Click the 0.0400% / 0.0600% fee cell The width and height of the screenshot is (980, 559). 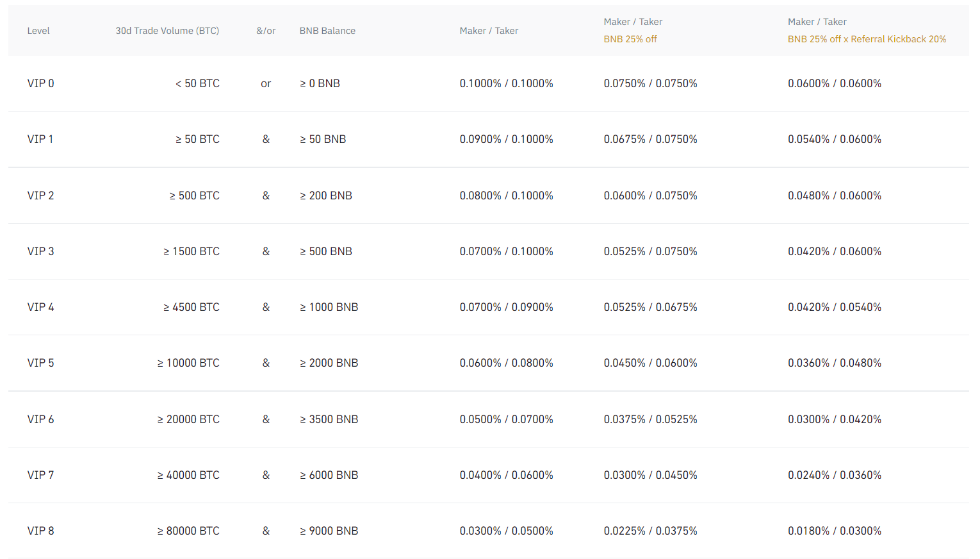tap(506, 475)
